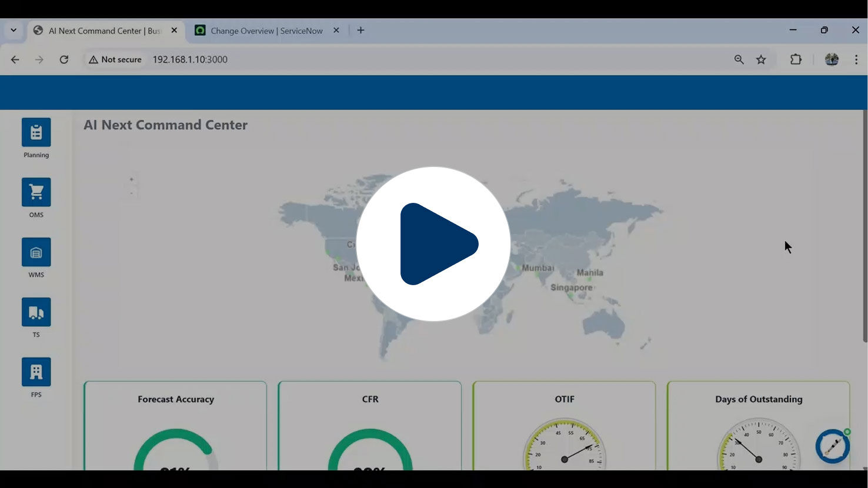Image resolution: width=868 pixels, height=488 pixels.
Task: Go back with the browser back arrow
Action: 15,59
